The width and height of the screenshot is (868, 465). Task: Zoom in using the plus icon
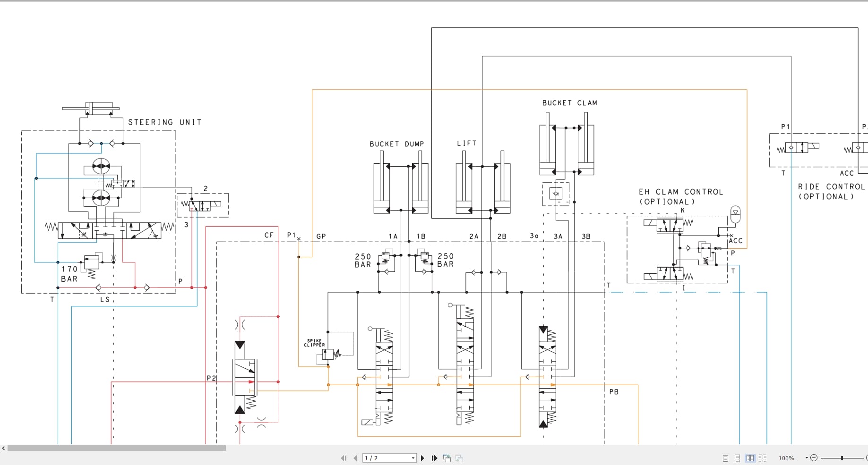(x=867, y=457)
